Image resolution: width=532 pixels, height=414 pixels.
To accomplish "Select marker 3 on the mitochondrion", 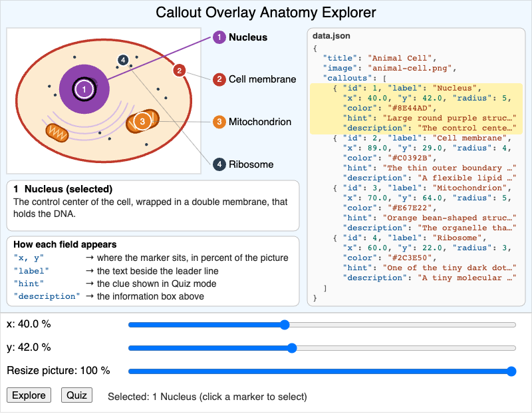I will point(142,121).
